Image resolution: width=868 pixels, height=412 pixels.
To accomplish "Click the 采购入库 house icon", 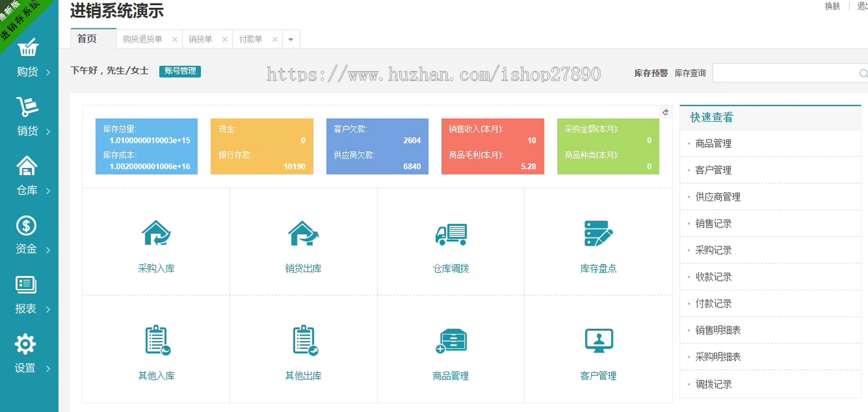I will click(x=156, y=233).
